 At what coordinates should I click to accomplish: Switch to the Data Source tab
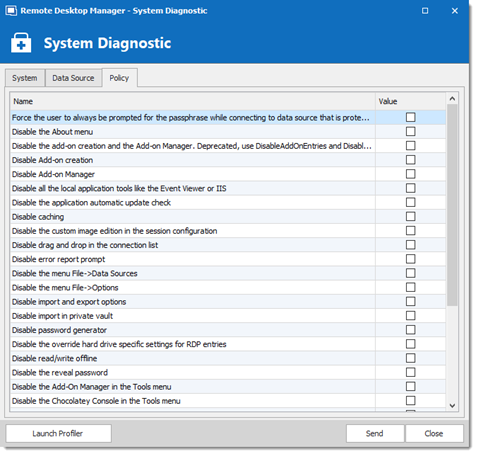[73, 78]
